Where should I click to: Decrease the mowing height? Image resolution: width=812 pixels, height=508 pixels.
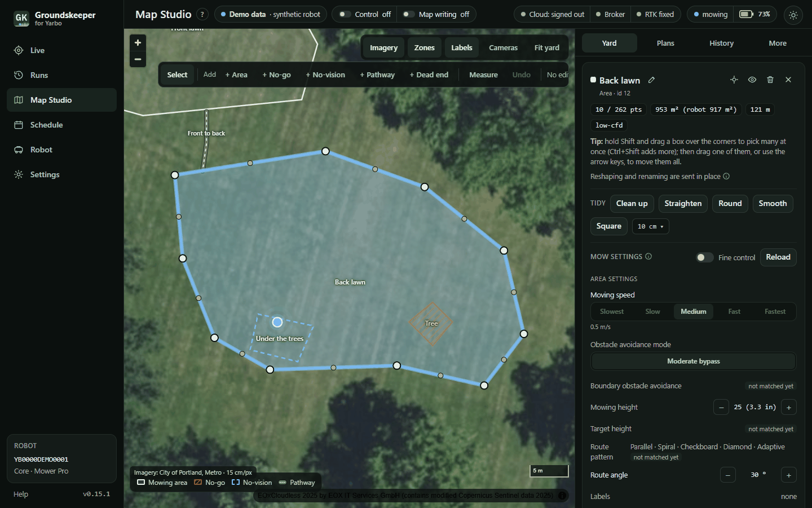point(721,407)
